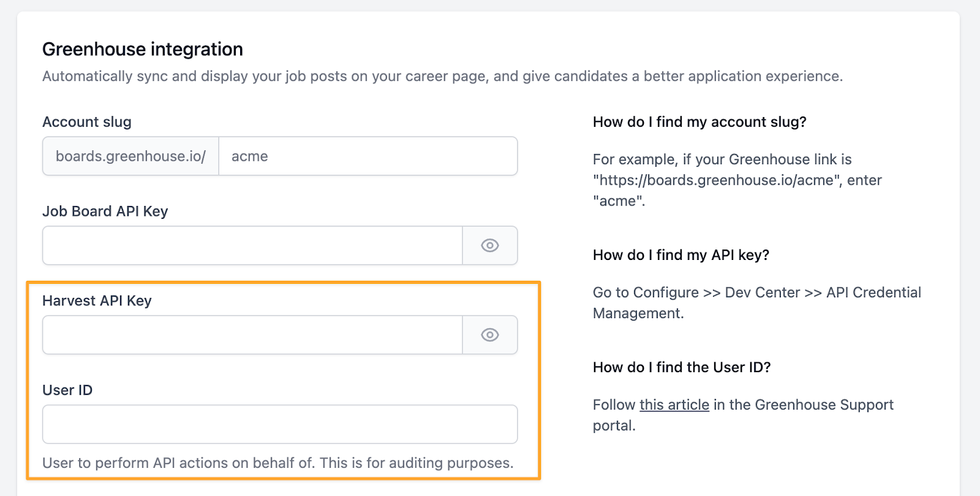Click the sync job posts description text
This screenshot has width=980, height=496.
pyautogui.click(x=443, y=76)
